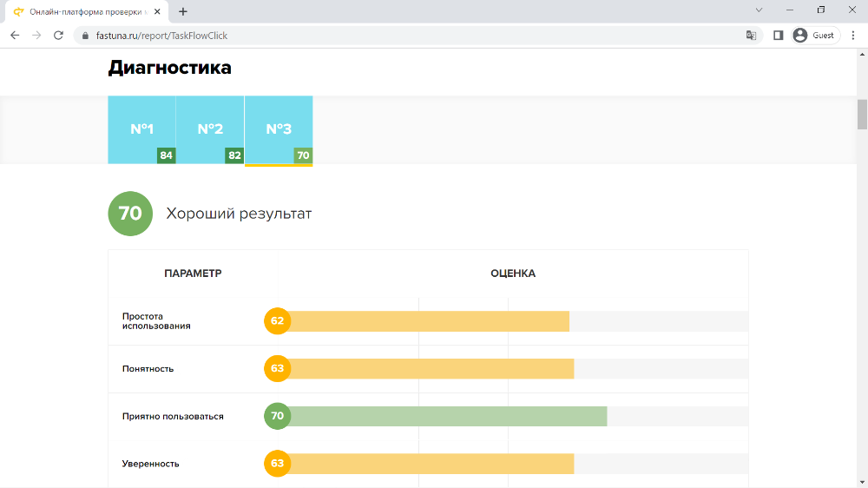Switch to the №1 diagnostic tab

click(x=141, y=129)
